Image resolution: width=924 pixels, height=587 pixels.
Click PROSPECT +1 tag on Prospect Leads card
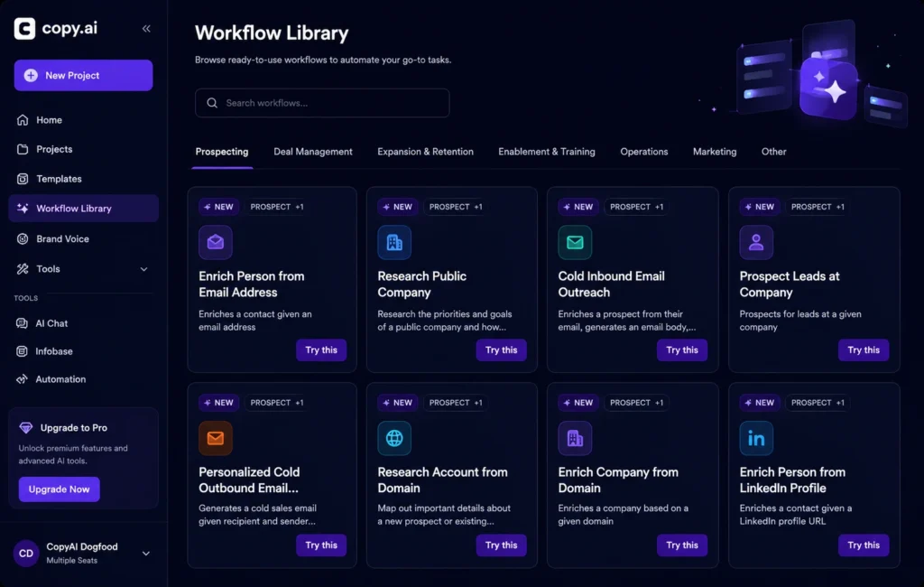click(x=818, y=207)
